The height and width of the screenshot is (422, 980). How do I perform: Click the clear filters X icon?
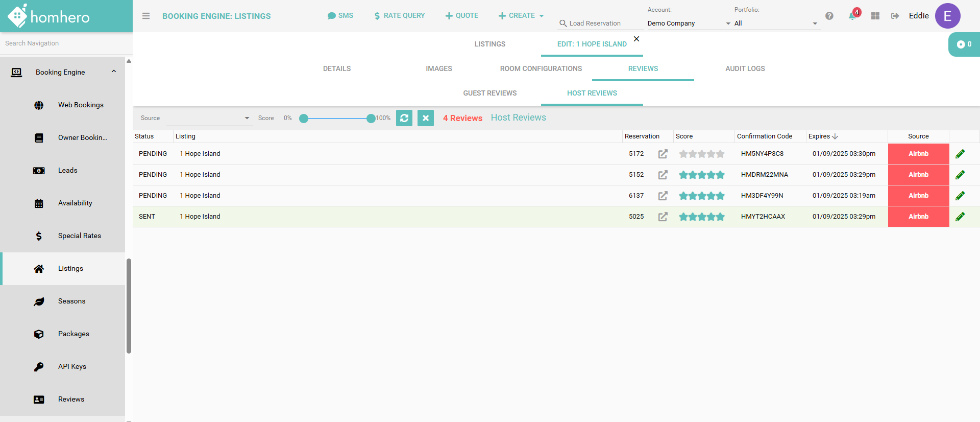pos(426,118)
